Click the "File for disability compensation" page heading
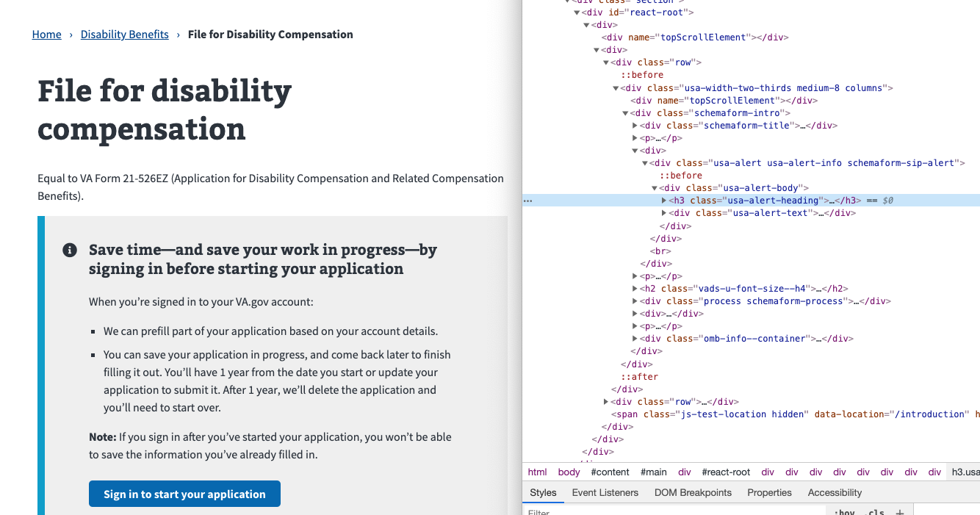 point(165,109)
